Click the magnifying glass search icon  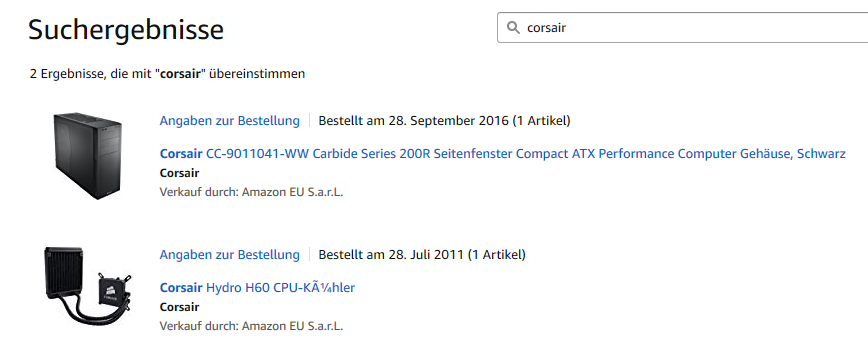[513, 28]
